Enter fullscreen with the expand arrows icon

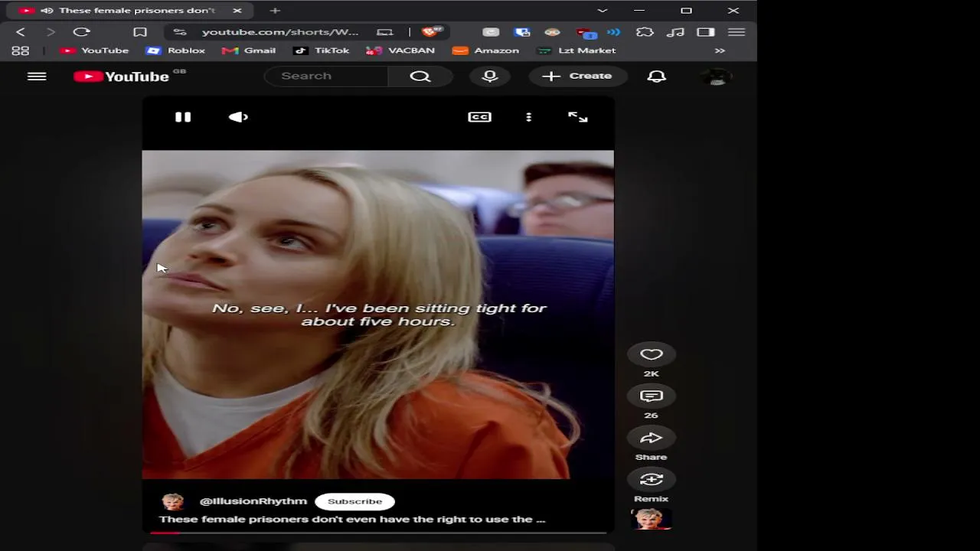[x=578, y=117]
